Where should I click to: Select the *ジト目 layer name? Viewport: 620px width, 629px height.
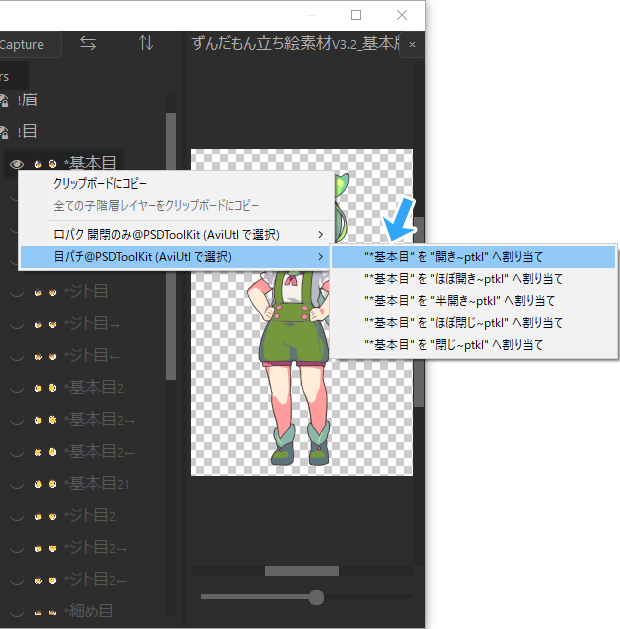86,292
